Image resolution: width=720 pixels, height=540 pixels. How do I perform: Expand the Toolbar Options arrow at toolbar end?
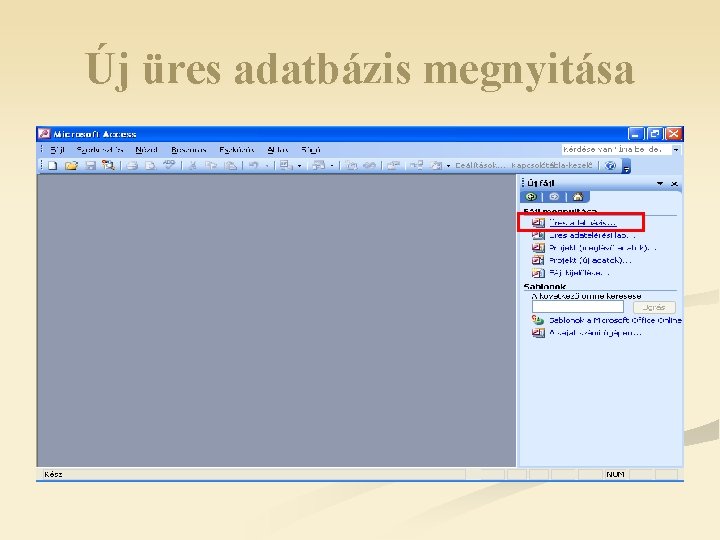click(x=626, y=167)
